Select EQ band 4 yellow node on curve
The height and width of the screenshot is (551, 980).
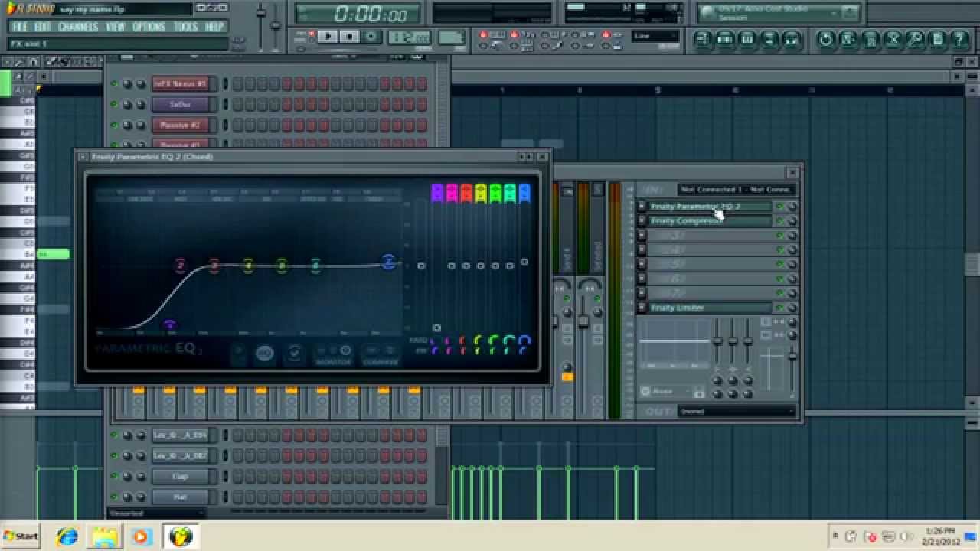tap(248, 266)
